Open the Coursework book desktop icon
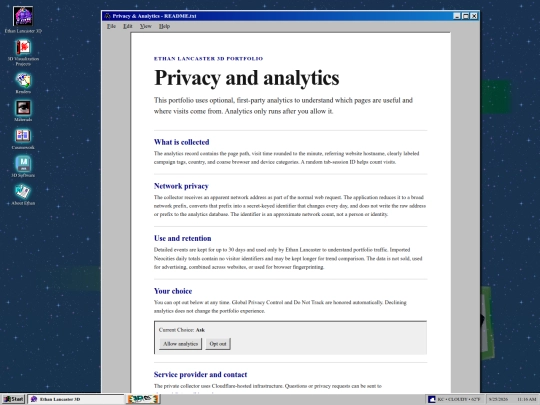The height and width of the screenshot is (405, 540). pos(23,136)
